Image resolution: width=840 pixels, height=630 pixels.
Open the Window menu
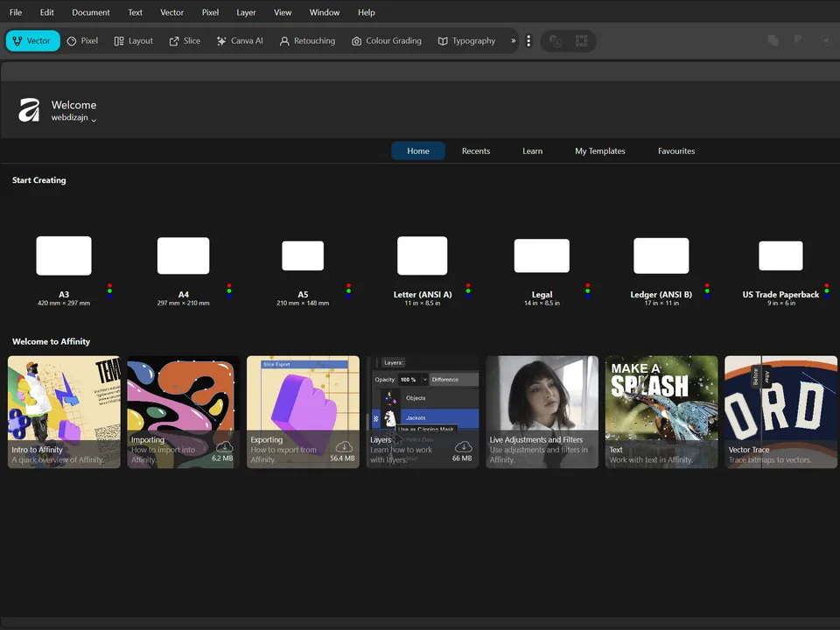click(324, 11)
